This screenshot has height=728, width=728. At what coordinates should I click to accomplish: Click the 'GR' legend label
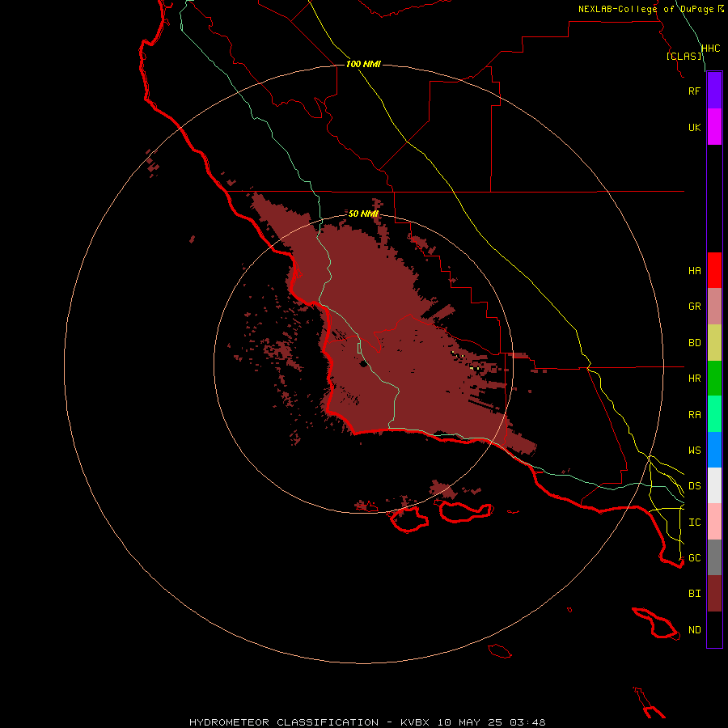(x=694, y=307)
